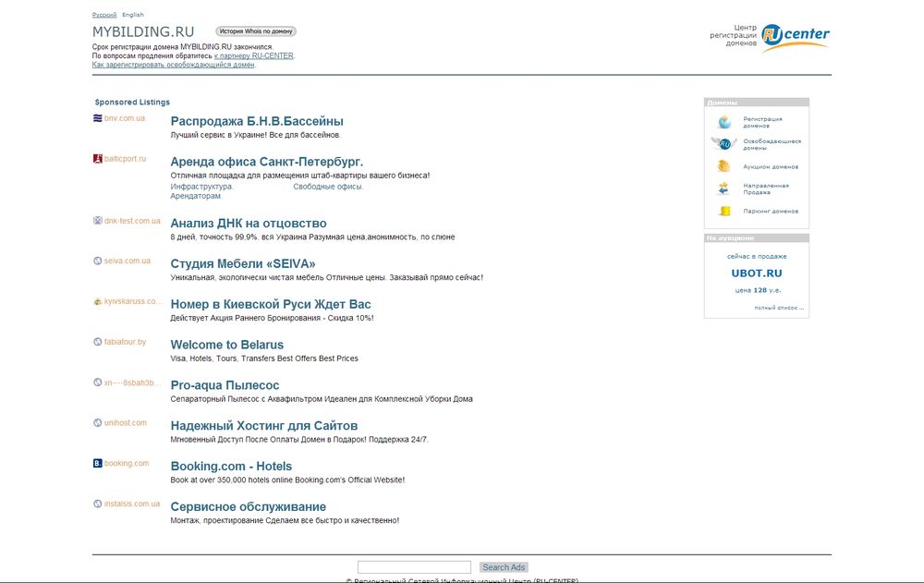Open Направленная Продажа sidebar link

pyautogui.click(x=766, y=188)
